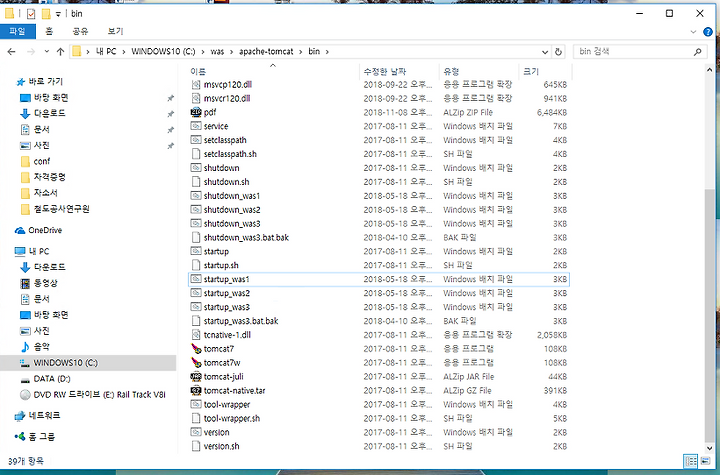Click was in address path

pyautogui.click(x=217, y=51)
